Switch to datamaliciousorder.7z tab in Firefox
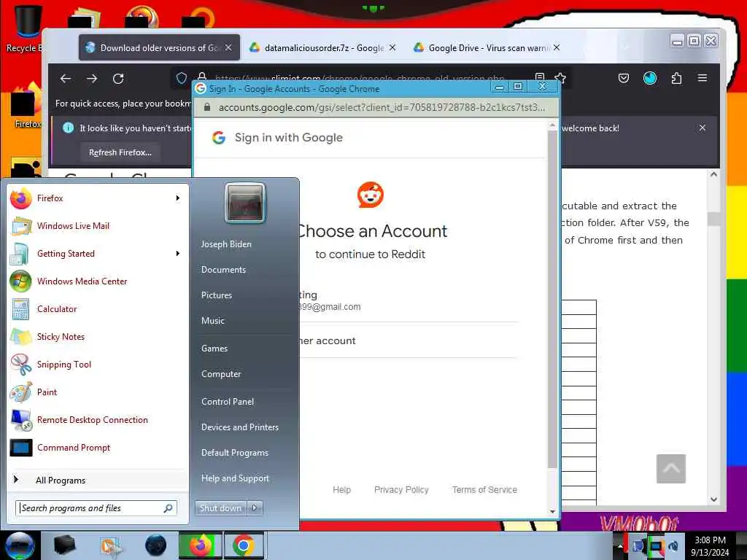Viewport: 747px width, 560px height. (x=324, y=47)
